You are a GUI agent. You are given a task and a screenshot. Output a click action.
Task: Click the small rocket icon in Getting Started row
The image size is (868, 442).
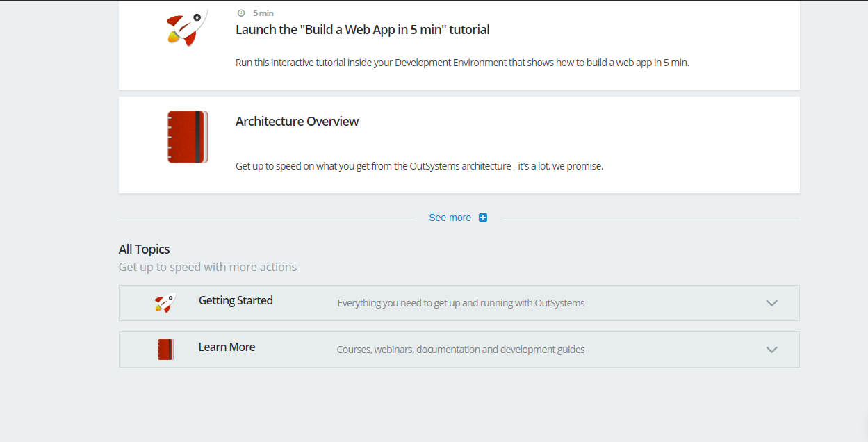165,303
